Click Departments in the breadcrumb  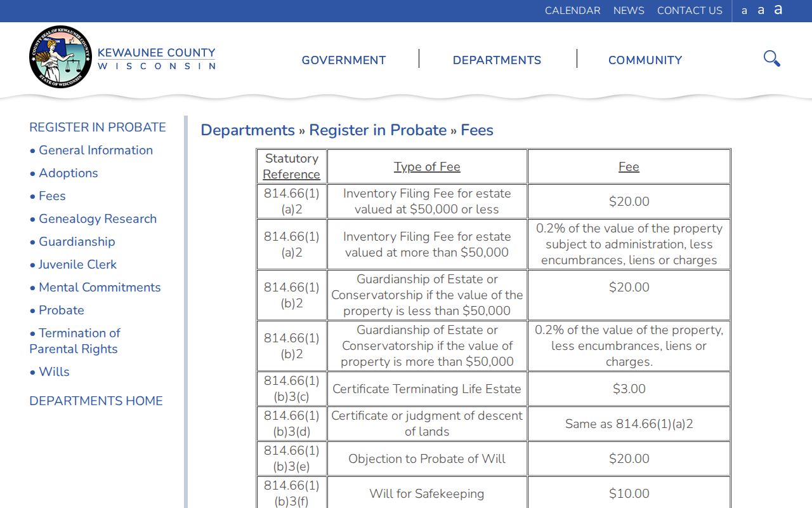247,130
